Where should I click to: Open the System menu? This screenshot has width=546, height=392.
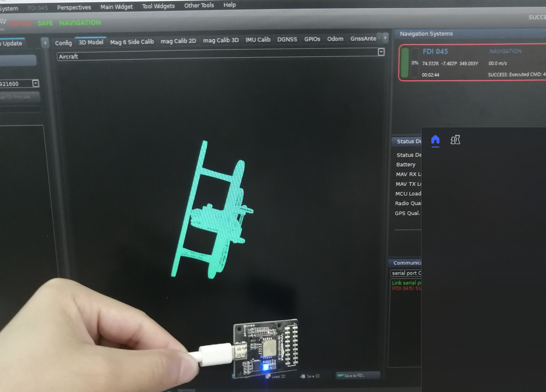pos(9,9)
